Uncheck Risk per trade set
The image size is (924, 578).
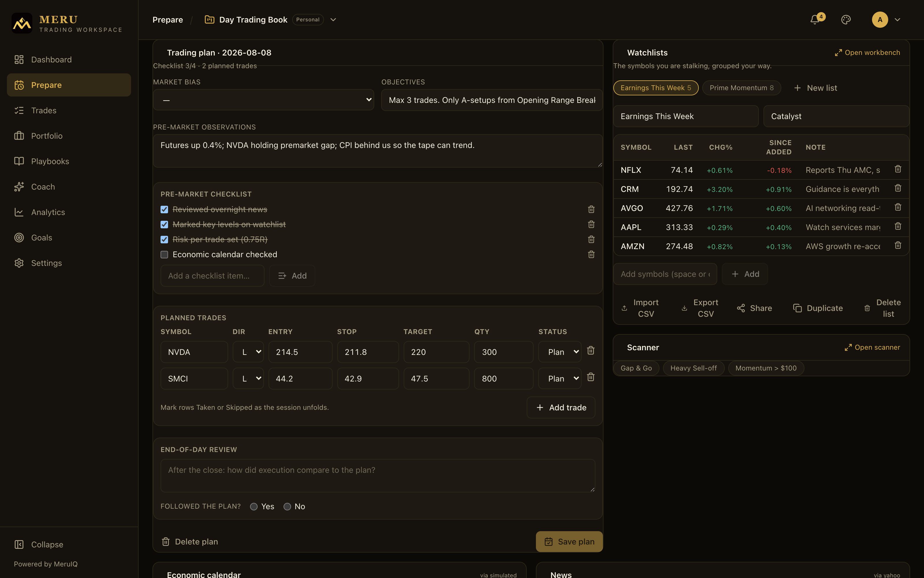[164, 240]
